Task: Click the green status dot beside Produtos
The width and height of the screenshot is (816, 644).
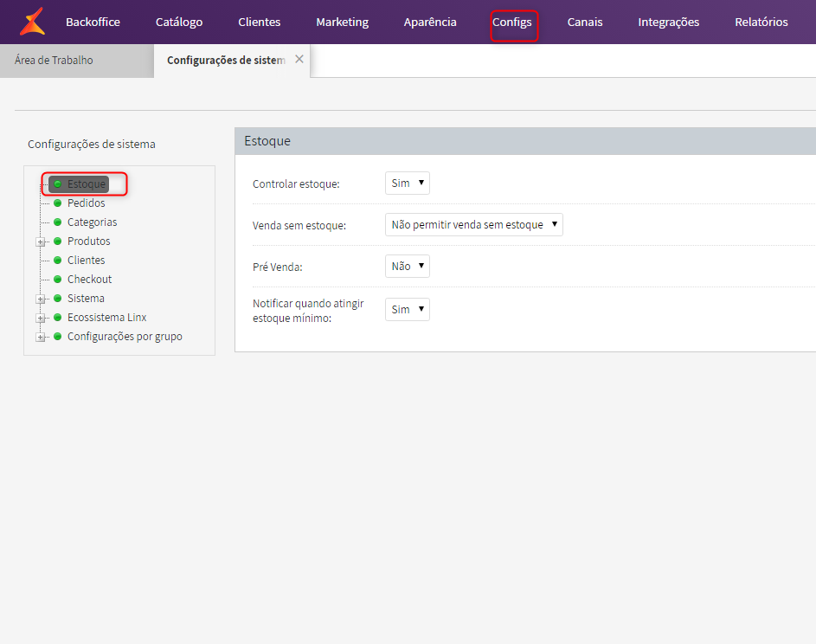Action: tap(58, 241)
